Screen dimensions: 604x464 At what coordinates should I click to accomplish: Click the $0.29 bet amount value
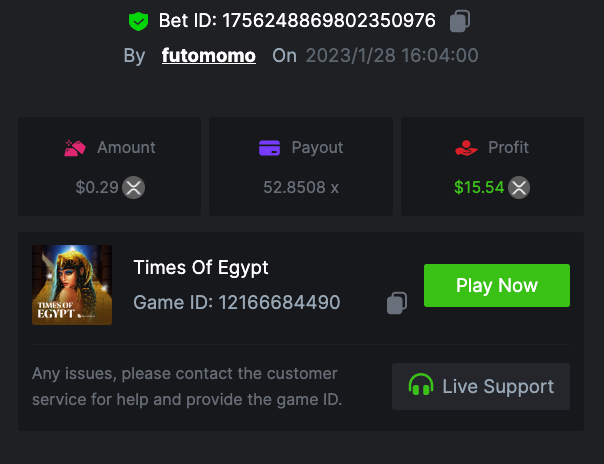pos(97,187)
